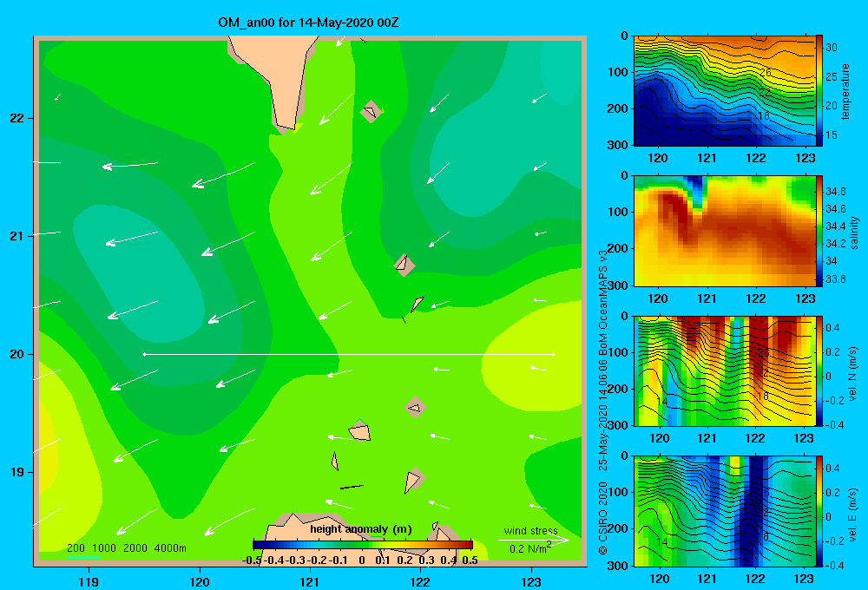Click the "0.2 N/m2" wind stress value
The image size is (868, 590).
[x=530, y=548]
